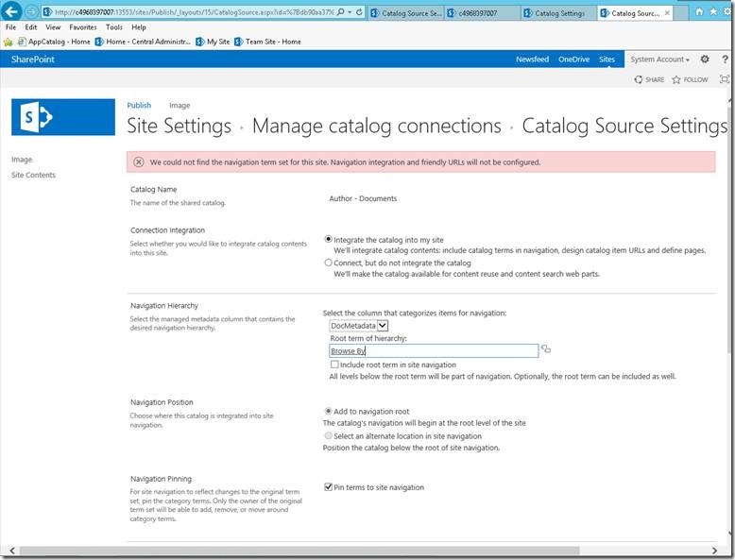The width and height of the screenshot is (735, 560).
Task: Refresh the page in the address bar
Action: point(359,12)
